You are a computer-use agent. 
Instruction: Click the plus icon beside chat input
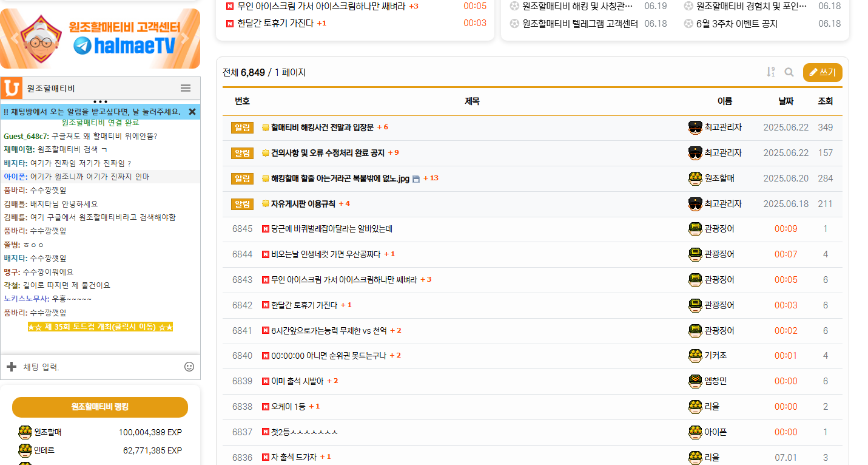click(11, 367)
